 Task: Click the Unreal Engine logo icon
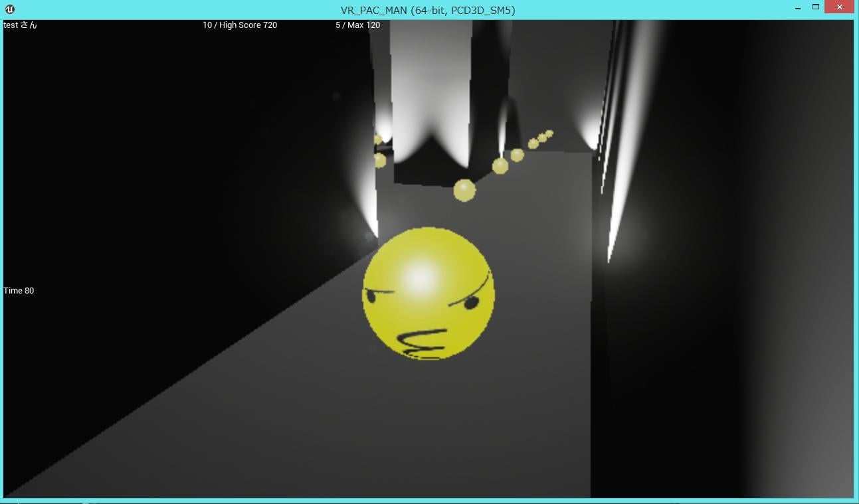pyautogui.click(x=9, y=9)
